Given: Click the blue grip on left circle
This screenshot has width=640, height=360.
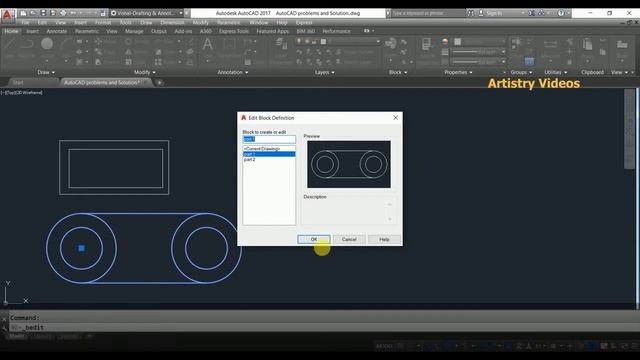Looking at the screenshot, I should click(81, 248).
